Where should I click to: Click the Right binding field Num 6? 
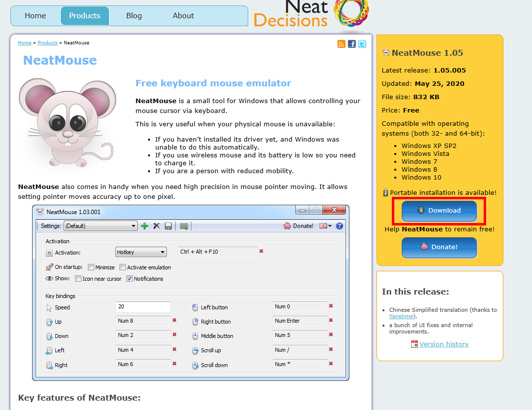pos(143,364)
